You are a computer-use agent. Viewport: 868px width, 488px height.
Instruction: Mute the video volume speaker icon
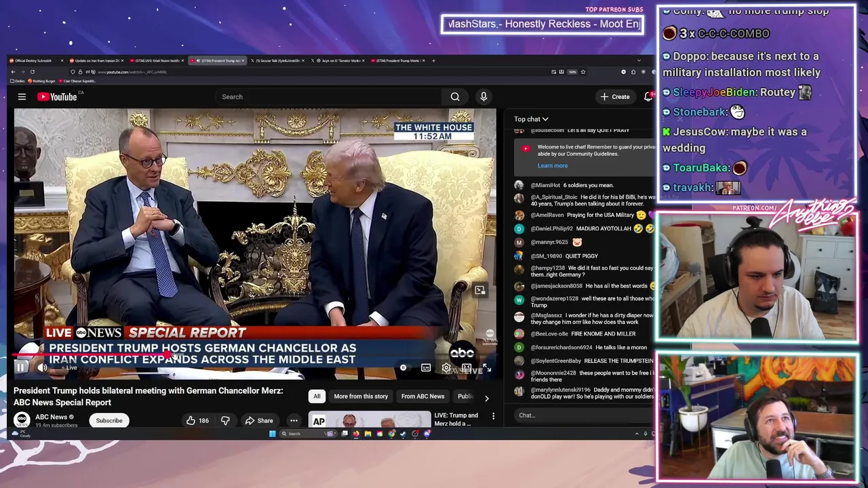tap(42, 368)
